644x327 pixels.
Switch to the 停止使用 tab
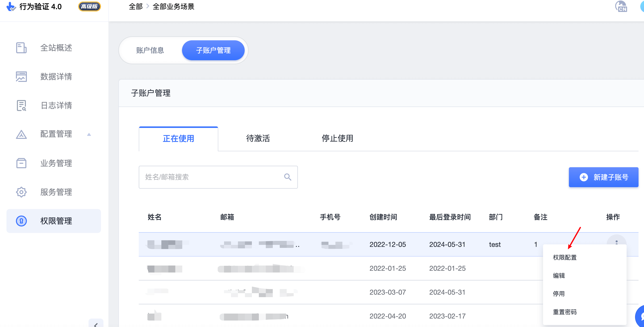tap(337, 139)
